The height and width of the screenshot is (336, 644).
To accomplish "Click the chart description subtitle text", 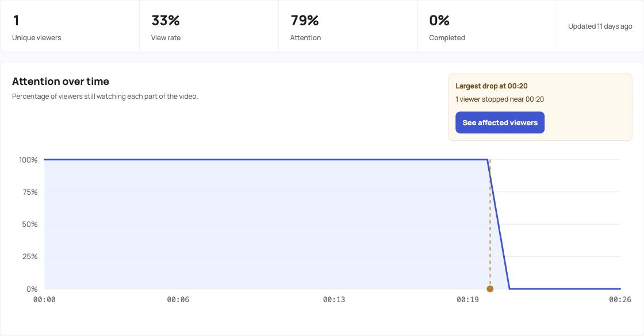I will coord(105,96).
